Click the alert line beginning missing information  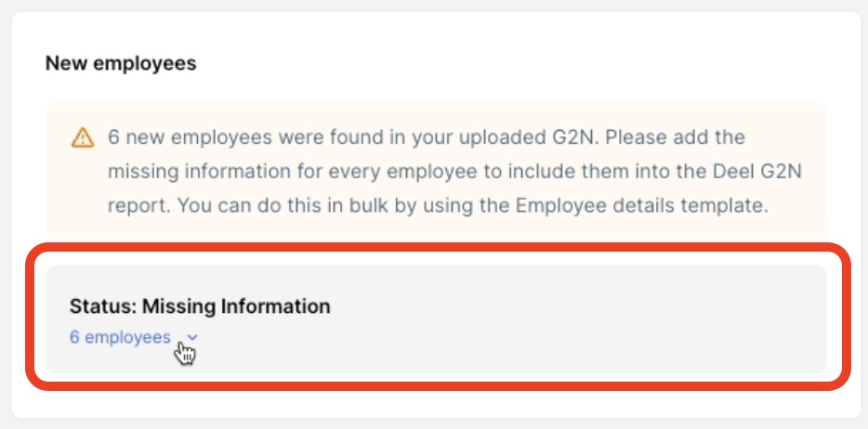[455, 172]
